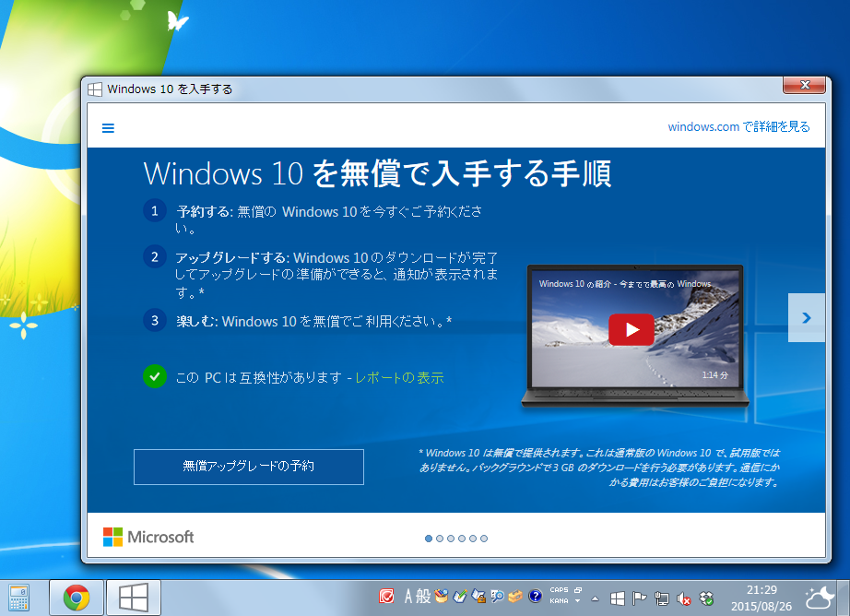Click the step 3 number circle
The height and width of the screenshot is (616, 850).
(x=155, y=320)
